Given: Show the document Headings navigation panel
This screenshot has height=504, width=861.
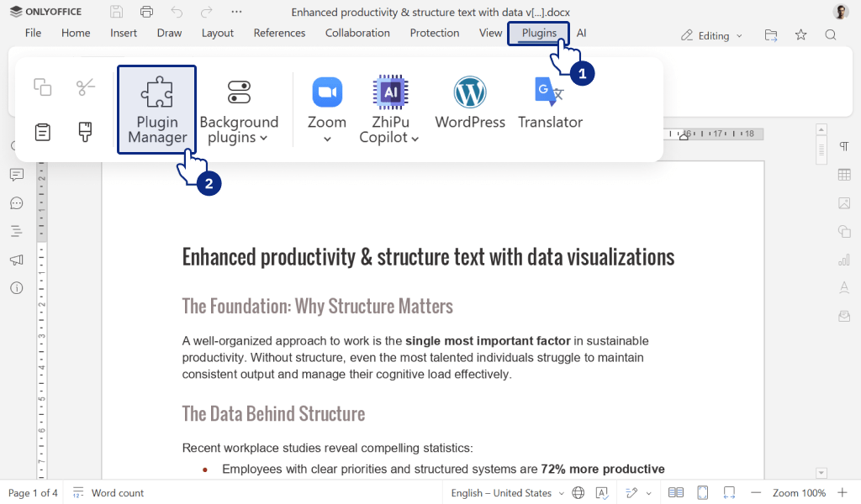Looking at the screenshot, I should 18,231.
